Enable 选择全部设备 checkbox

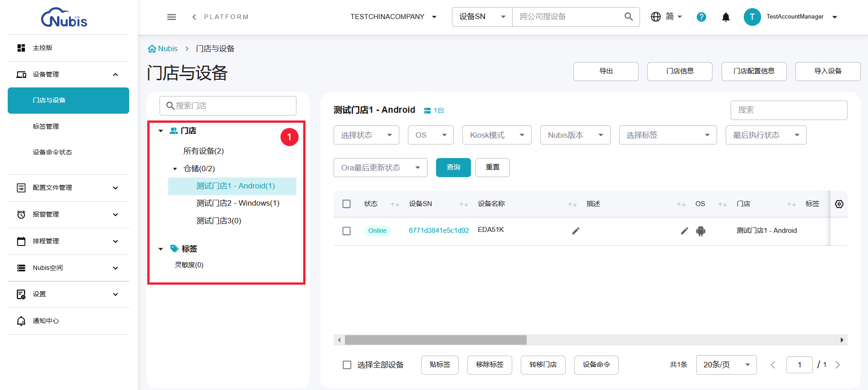click(347, 365)
